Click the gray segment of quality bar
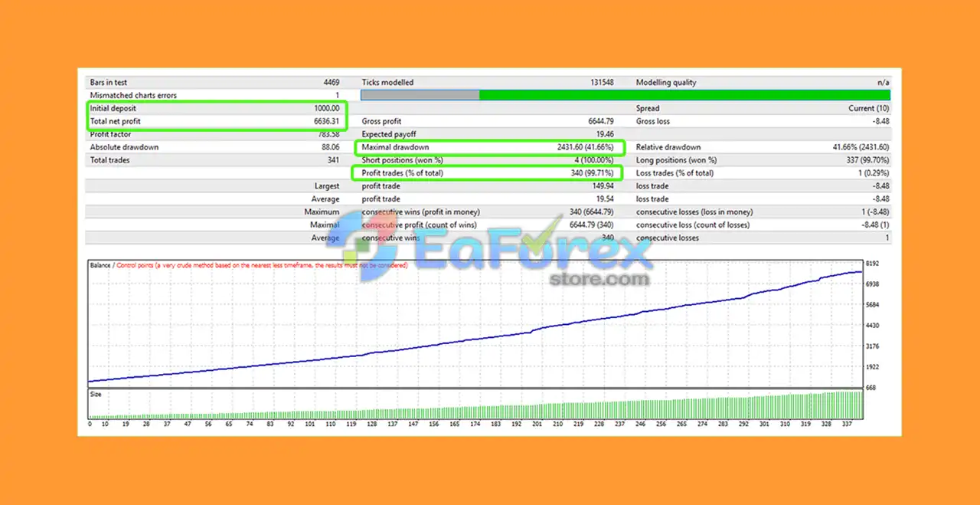Viewport: 980px width, 505px height. [x=420, y=95]
